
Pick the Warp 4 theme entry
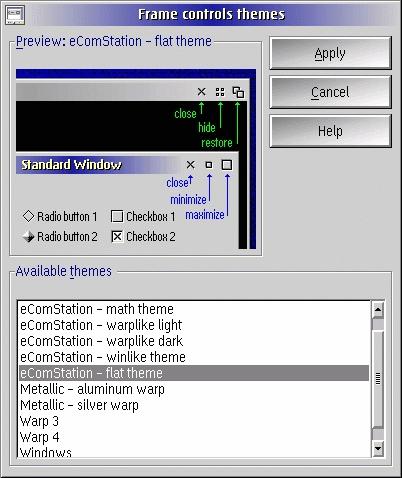tap(194, 437)
